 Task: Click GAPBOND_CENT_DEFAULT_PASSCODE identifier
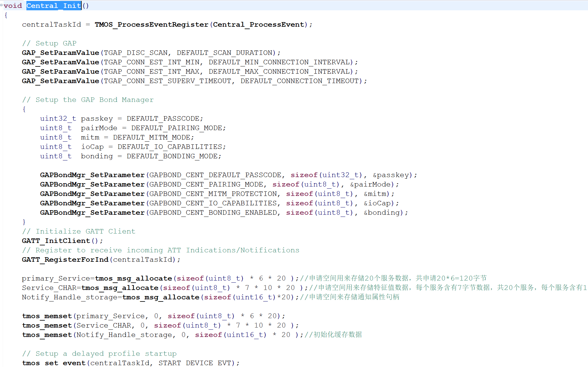215,175
